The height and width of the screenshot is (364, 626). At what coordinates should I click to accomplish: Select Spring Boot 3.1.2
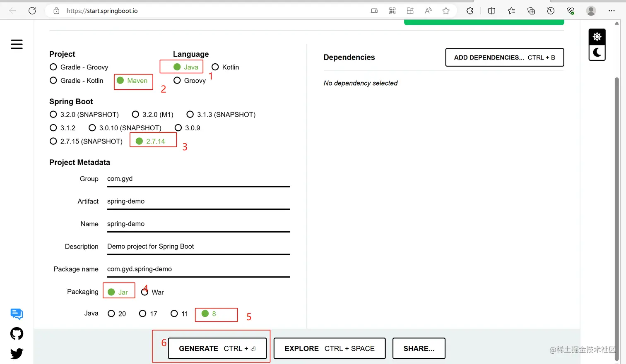pyautogui.click(x=63, y=128)
